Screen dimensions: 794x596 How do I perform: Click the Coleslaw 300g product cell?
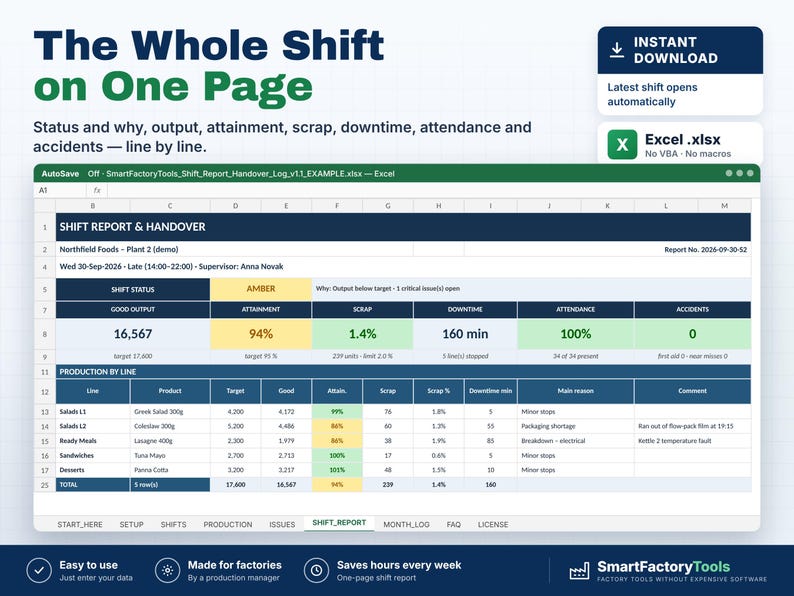[170, 426]
